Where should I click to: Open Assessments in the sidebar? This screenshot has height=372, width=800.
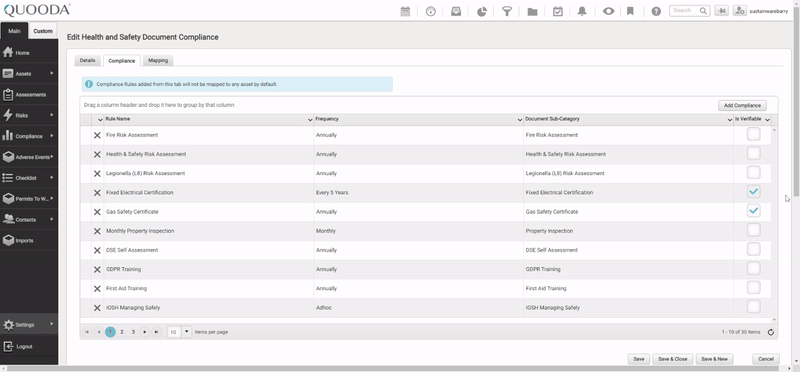coord(29,94)
